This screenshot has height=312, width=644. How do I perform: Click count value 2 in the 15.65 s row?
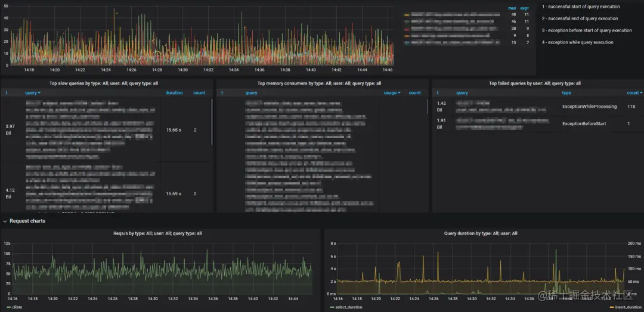(x=195, y=130)
